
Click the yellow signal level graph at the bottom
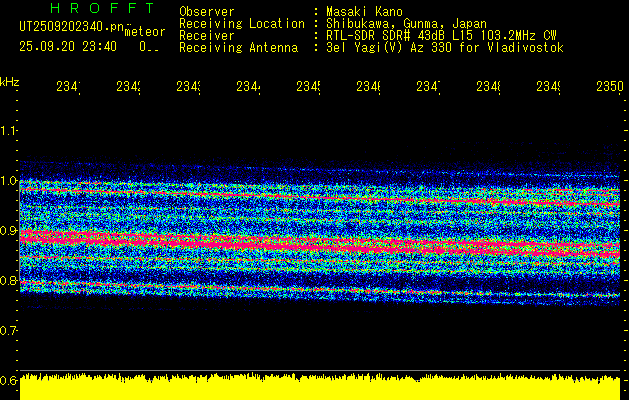320,387
